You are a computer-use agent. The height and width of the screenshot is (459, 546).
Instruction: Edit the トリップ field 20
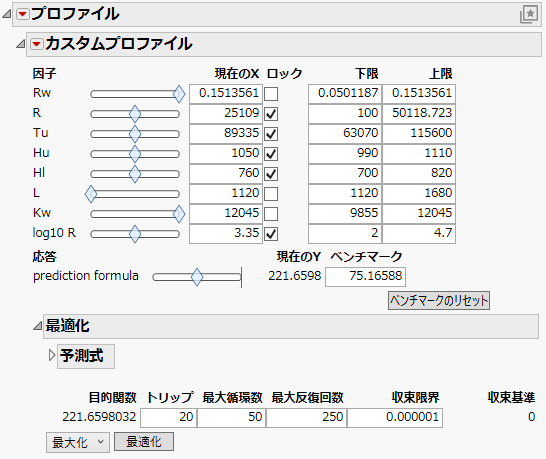tap(169, 418)
